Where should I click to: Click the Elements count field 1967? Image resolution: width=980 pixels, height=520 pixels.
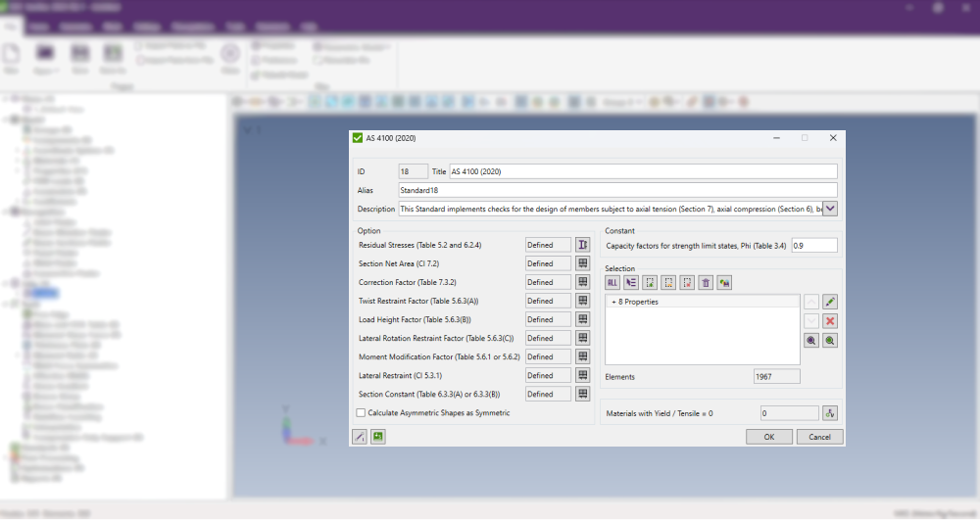(x=777, y=376)
